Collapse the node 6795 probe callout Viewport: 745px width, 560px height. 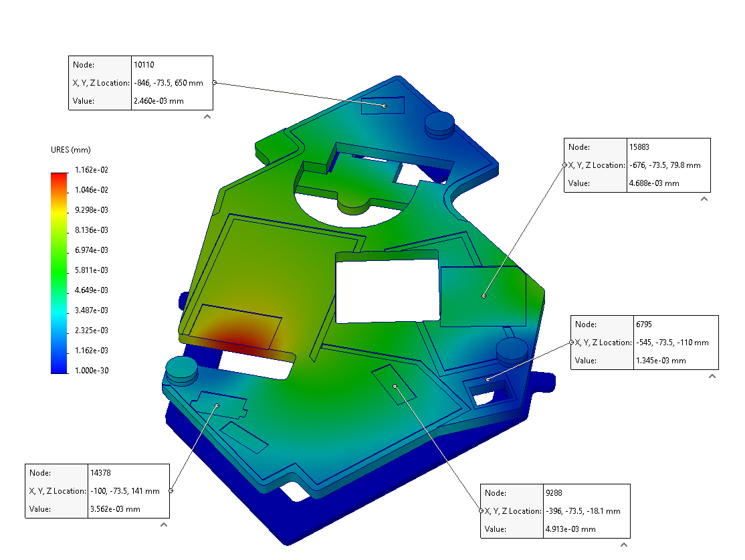click(x=712, y=376)
